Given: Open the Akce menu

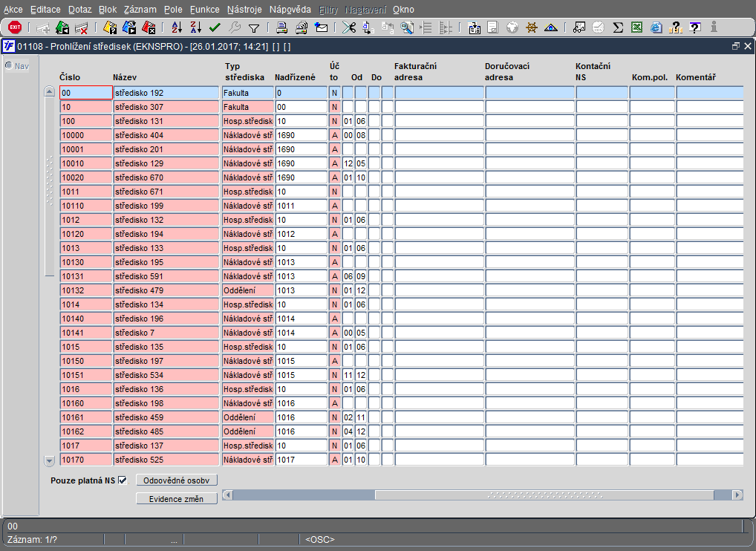Looking at the screenshot, I should (x=13, y=9).
